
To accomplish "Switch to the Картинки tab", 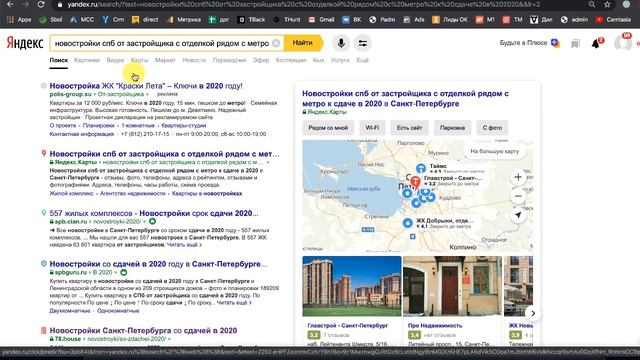I will (87, 60).
